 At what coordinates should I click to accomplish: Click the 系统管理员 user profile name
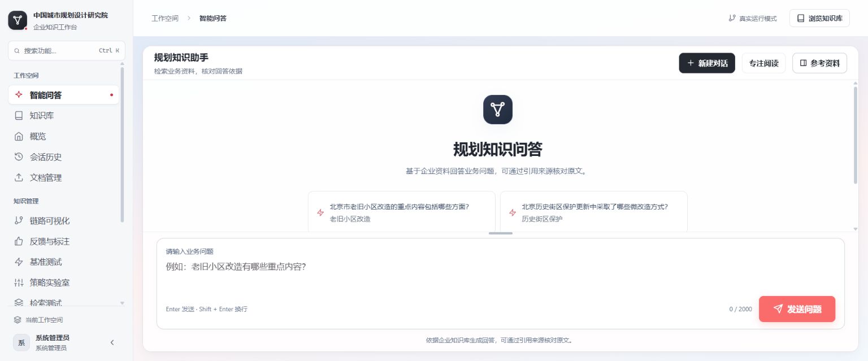[x=53, y=338]
